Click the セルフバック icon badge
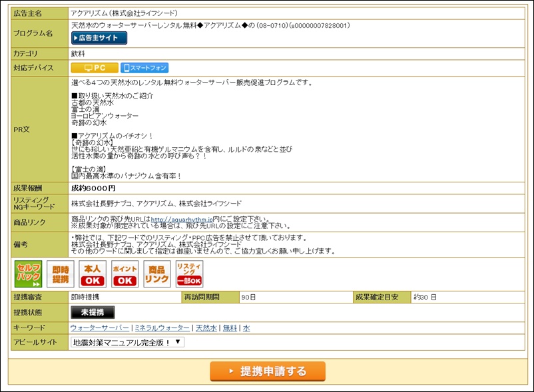 pos(28,274)
